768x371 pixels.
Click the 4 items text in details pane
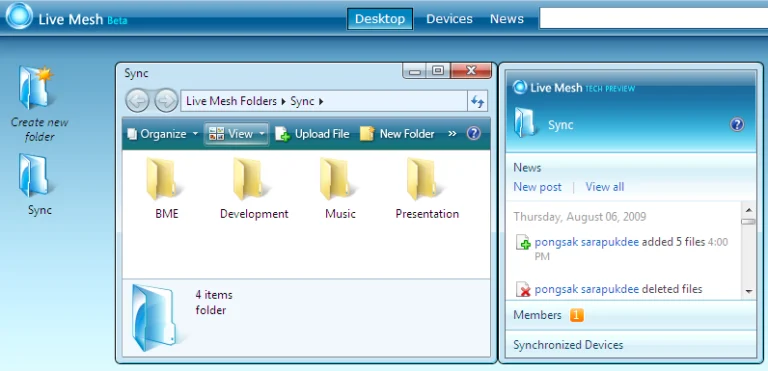[x=214, y=295]
